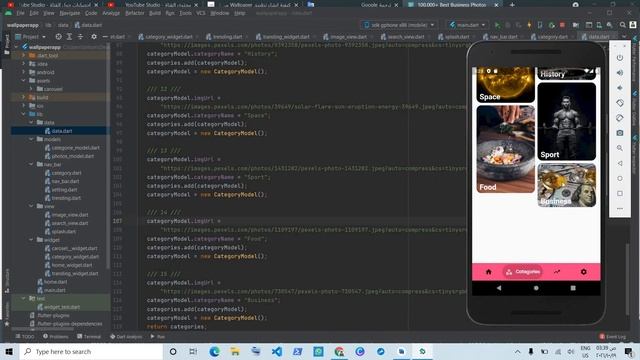
Task: Open photos_model.dart in project tree
Action: (x=72, y=156)
